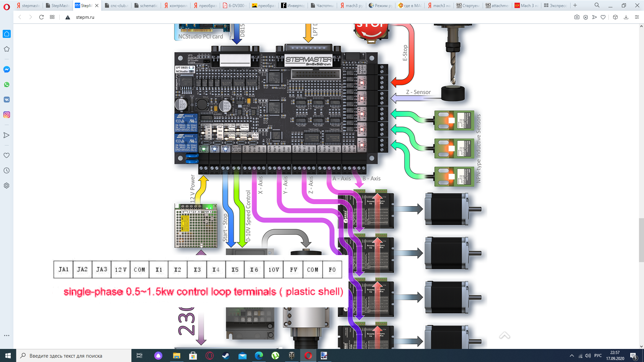Screen dimensions: 644x362
Task: Open Instagram sidebar panel
Action: coord(7,115)
